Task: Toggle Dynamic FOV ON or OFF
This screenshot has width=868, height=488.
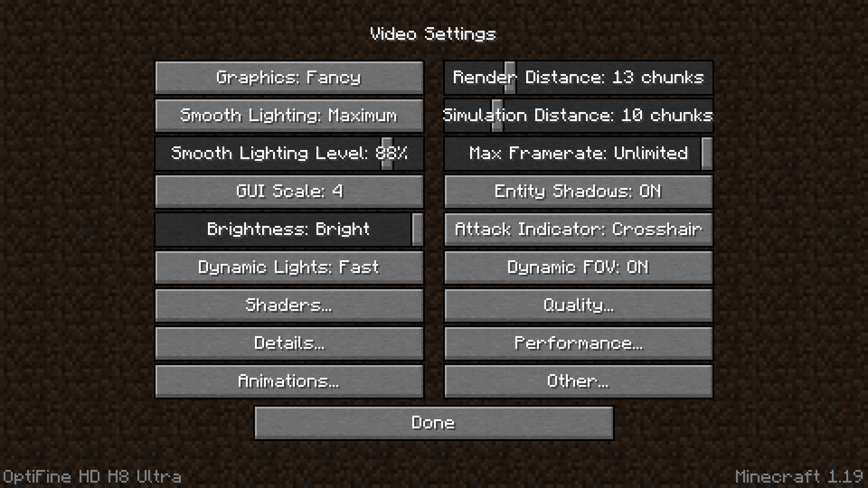Action: [x=578, y=266]
